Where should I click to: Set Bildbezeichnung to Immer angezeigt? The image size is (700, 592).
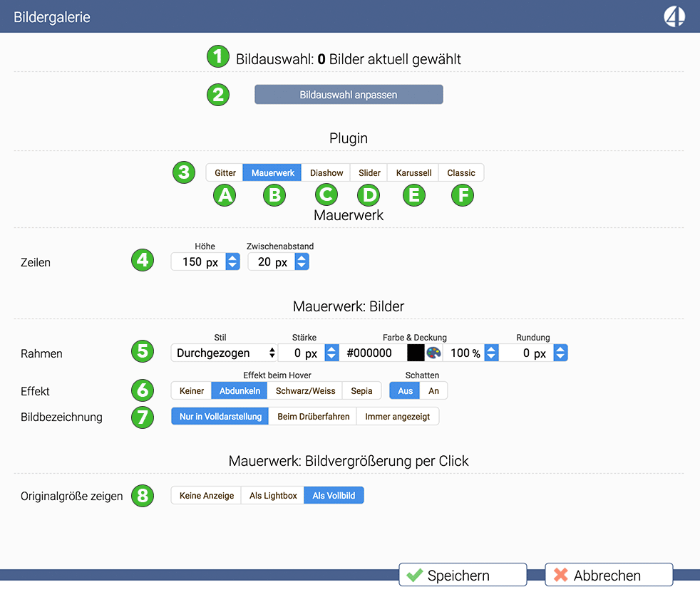(397, 416)
